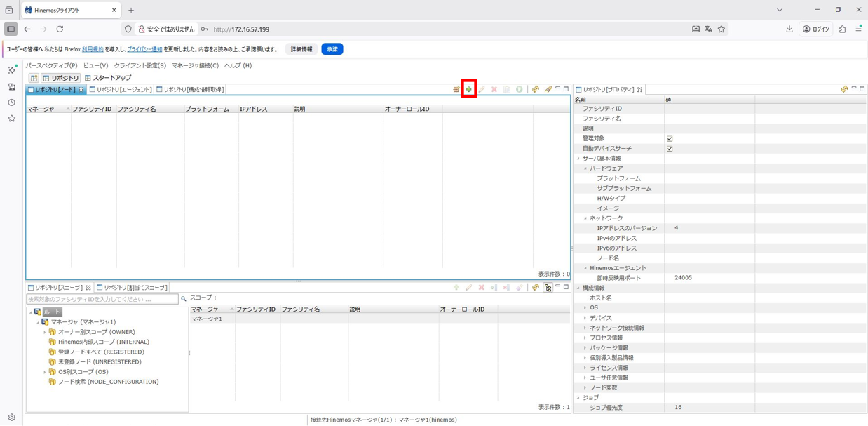
Task: Click the open perspective icon
Action: pyautogui.click(x=33, y=78)
